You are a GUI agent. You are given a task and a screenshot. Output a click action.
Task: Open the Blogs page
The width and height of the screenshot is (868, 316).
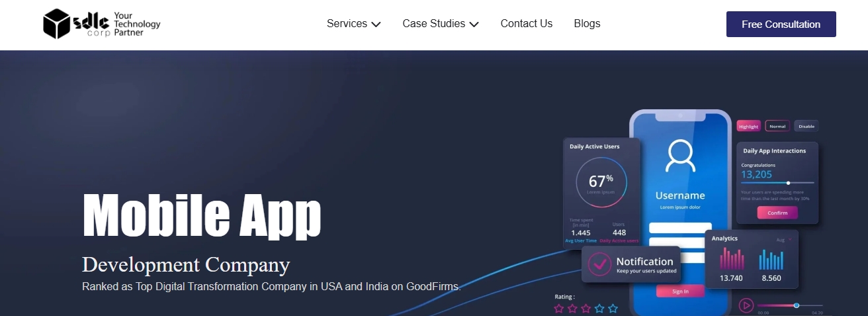pyautogui.click(x=587, y=24)
